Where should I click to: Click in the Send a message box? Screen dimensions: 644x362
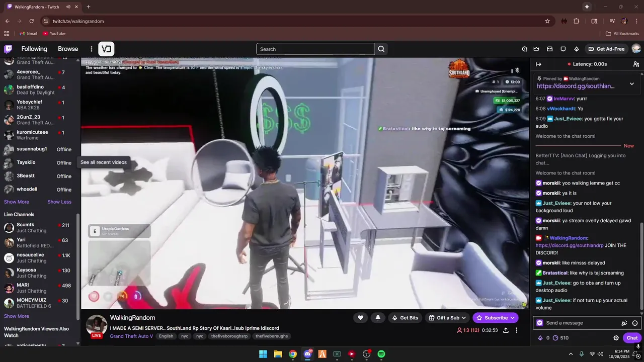[x=581, y=323]
